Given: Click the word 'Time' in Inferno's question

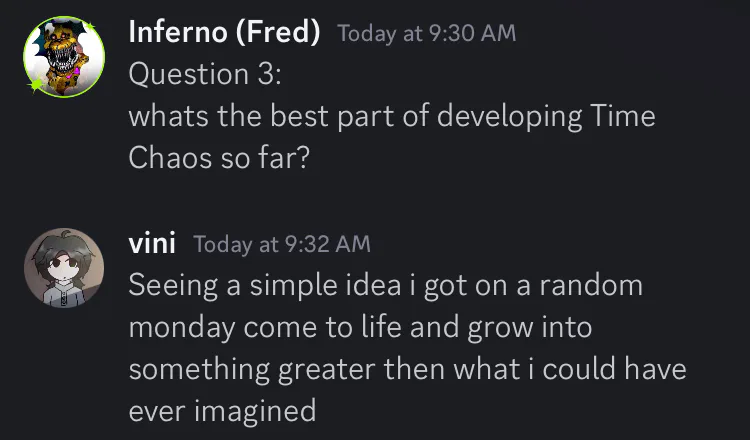Looking at the screenshot, I should (622, 116).
